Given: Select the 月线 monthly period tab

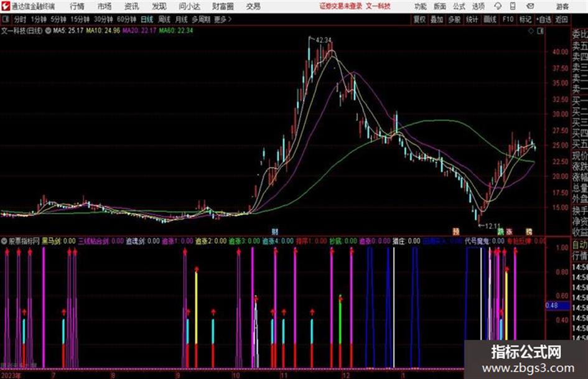Looking at the screenshot, I should pos(182,19).
